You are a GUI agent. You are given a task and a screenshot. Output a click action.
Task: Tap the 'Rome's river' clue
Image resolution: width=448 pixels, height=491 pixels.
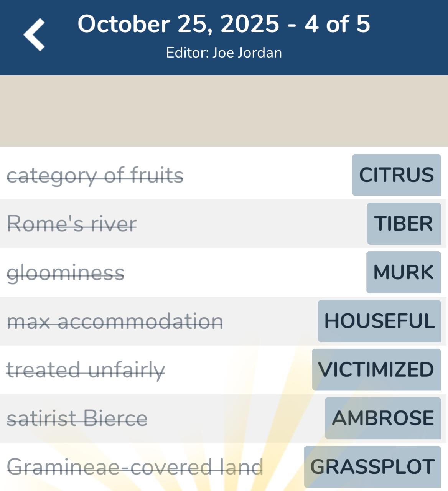tap(72, 224)
